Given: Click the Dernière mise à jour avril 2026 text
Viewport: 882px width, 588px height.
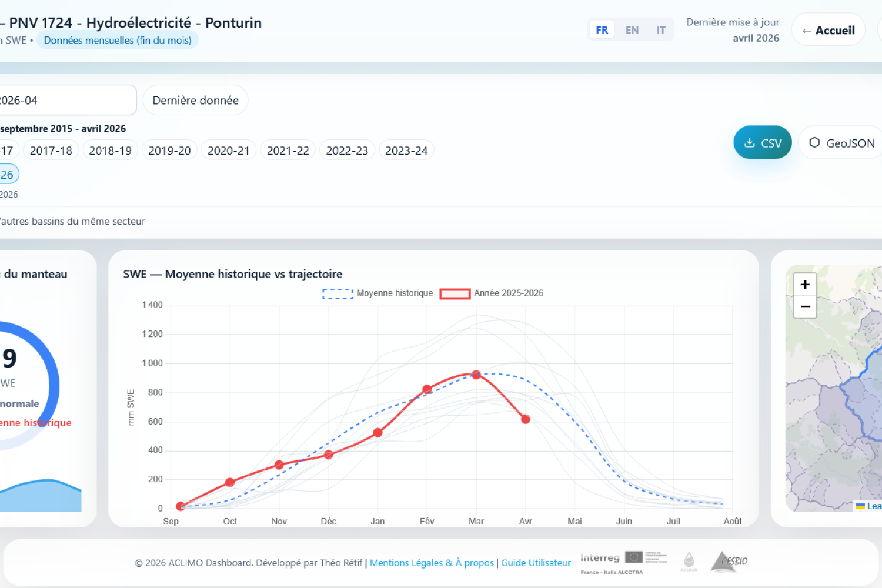Looking at the screenshot, I should 733,30.
